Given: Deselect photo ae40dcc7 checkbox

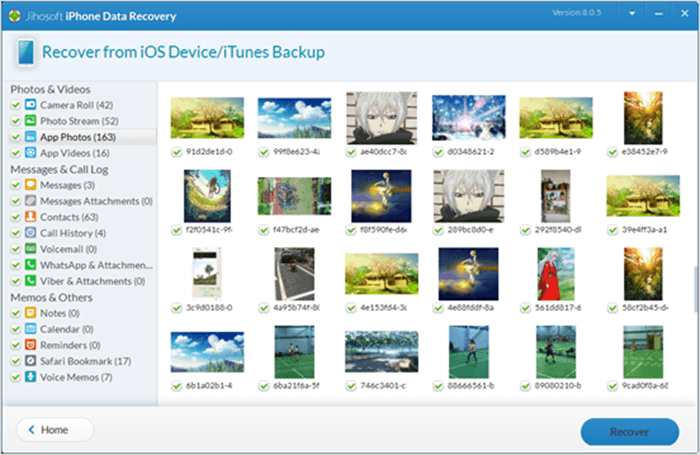Looking at the screenshot, I should point(351,152).
